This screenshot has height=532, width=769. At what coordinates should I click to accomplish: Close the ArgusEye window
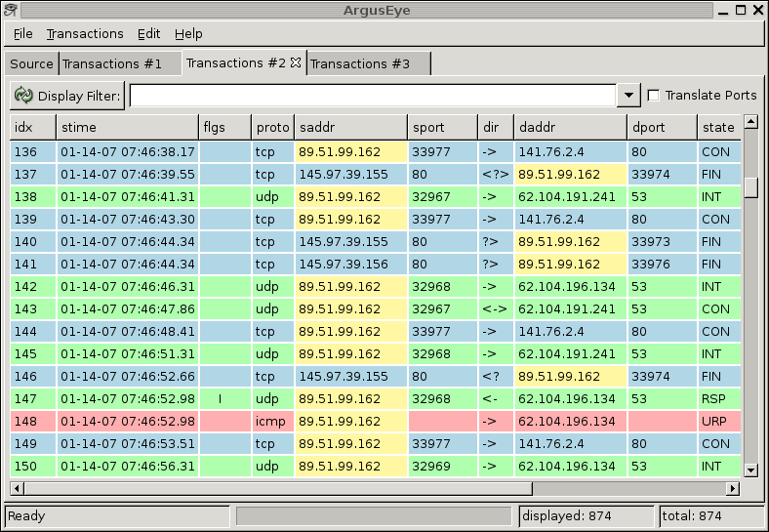[758, 11]
